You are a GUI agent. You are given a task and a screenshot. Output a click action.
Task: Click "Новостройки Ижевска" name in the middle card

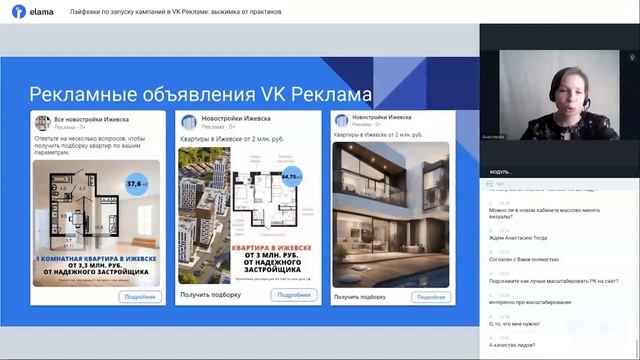click(236, 118)
